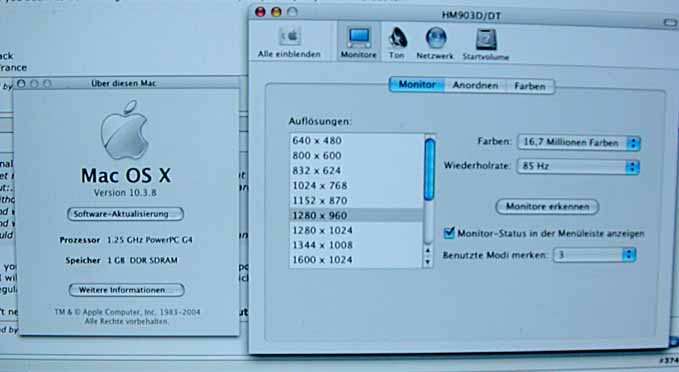
Task: Select the 1152 x 870 resolution
Action: [x=356, y=201]
